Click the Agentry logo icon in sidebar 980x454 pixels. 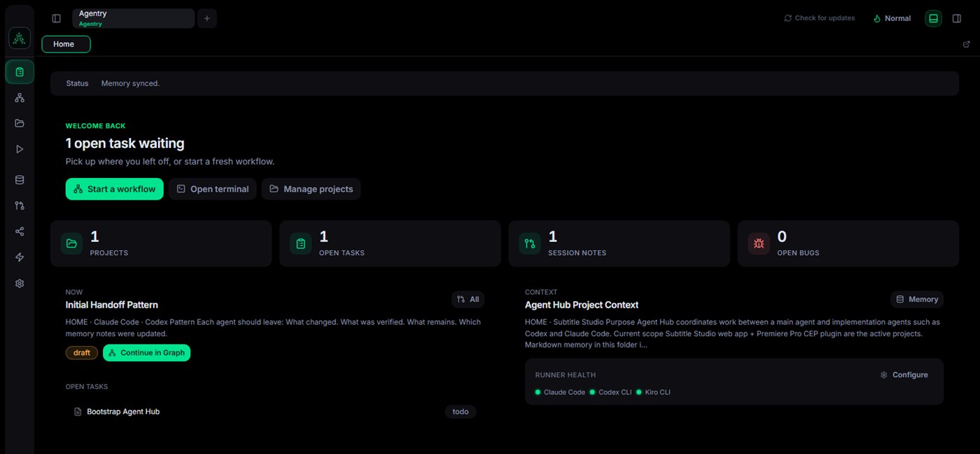pos(20,39)
